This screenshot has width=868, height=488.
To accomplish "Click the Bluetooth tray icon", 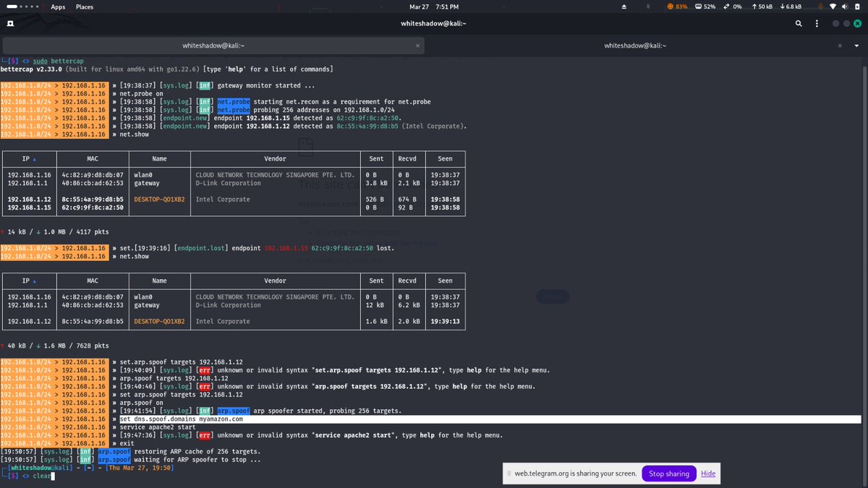I will (x=648, y=7).
